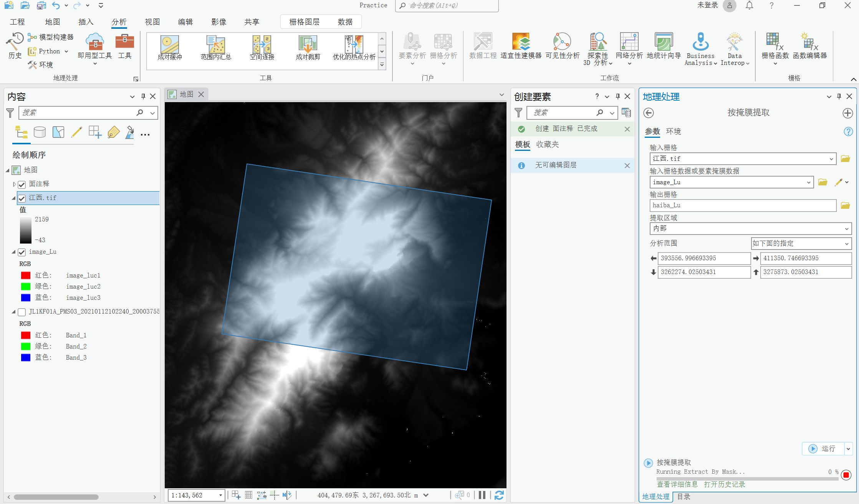The width and height of the screenshot is (859, 504).
Task: Switch Contents to list by selection
Action: click(58, 132)
